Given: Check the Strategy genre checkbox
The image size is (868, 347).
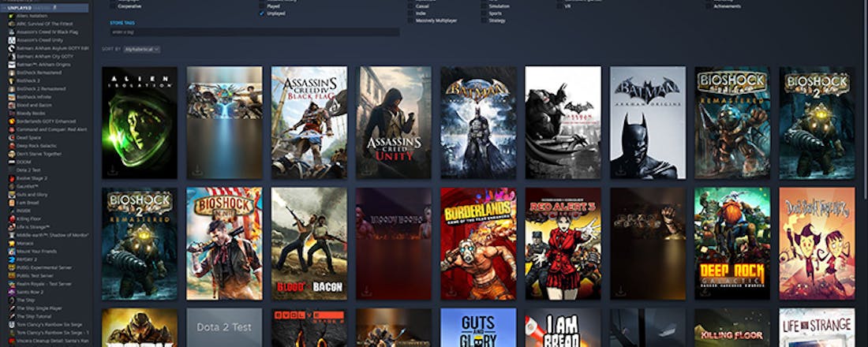Looking at the screenshot, I should point(484,20).
